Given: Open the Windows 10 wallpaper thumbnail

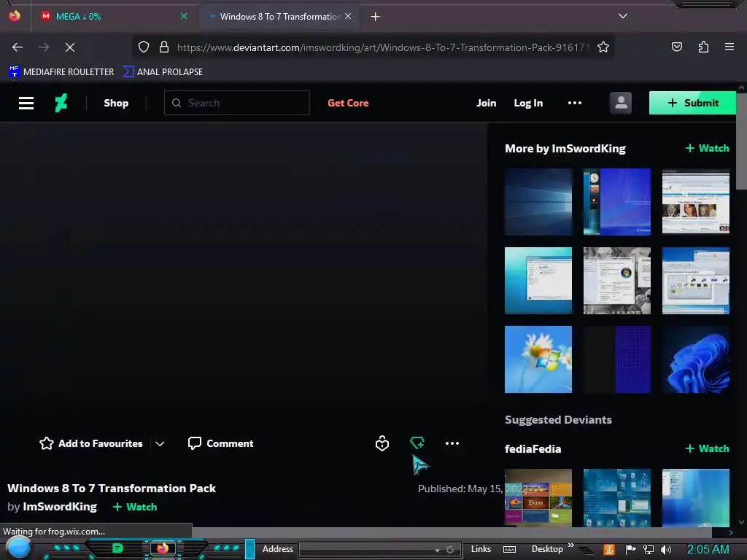Looking at the screenshot, I should pos(538,201).
